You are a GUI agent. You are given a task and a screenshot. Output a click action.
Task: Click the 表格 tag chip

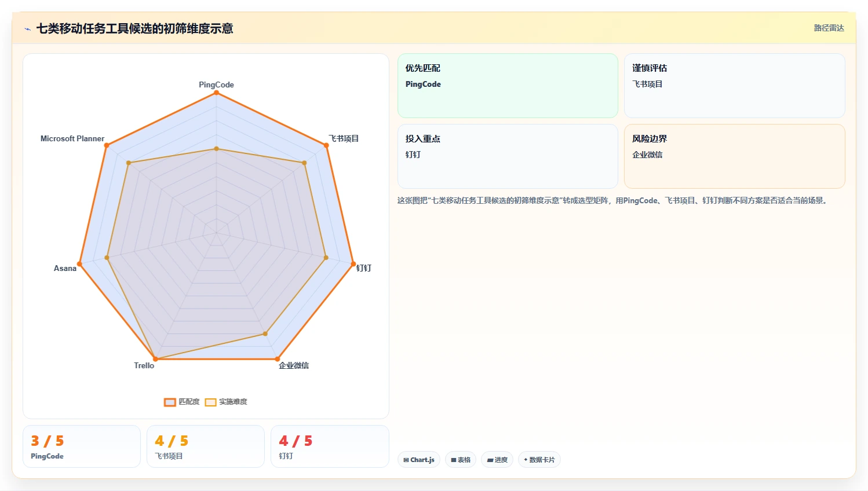461,460
